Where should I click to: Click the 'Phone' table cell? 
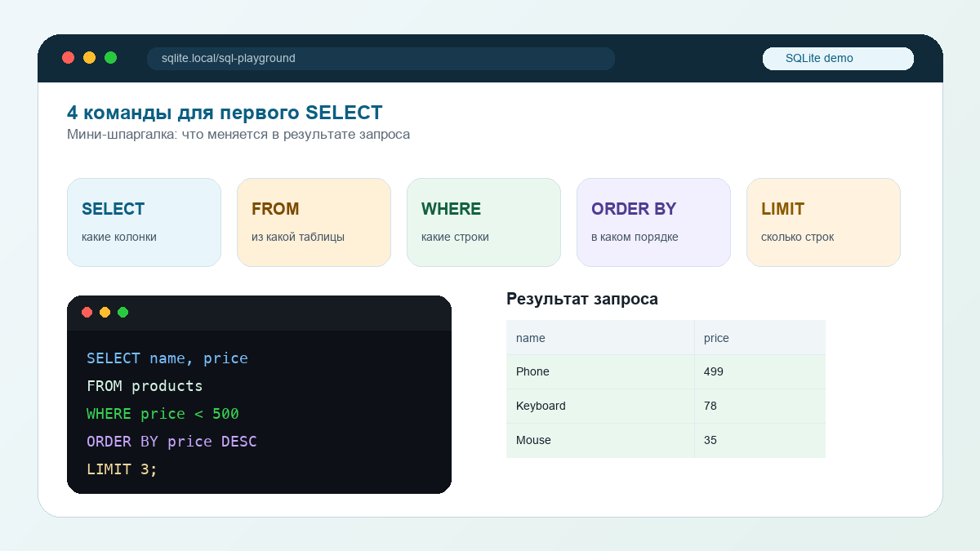600,372
